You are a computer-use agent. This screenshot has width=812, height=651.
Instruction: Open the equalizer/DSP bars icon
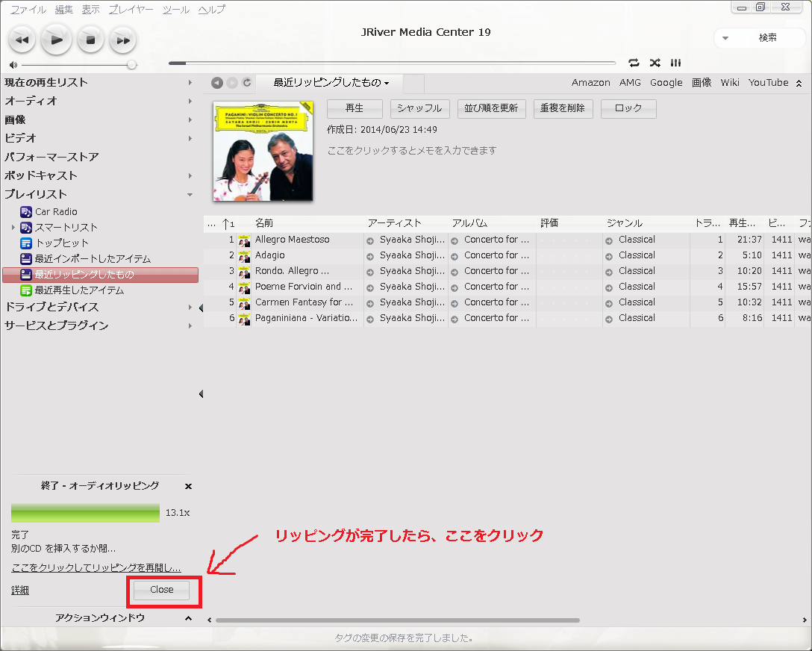click(x=675, y=63)
